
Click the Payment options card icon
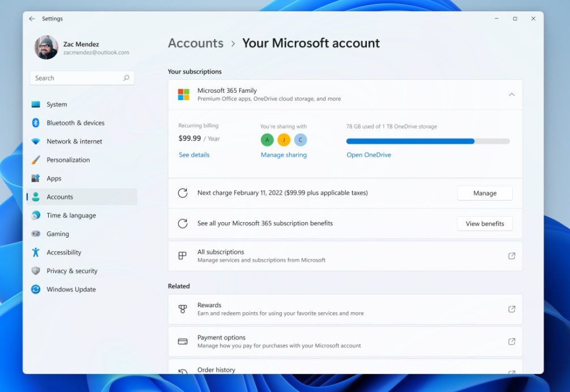pos(182,341)
